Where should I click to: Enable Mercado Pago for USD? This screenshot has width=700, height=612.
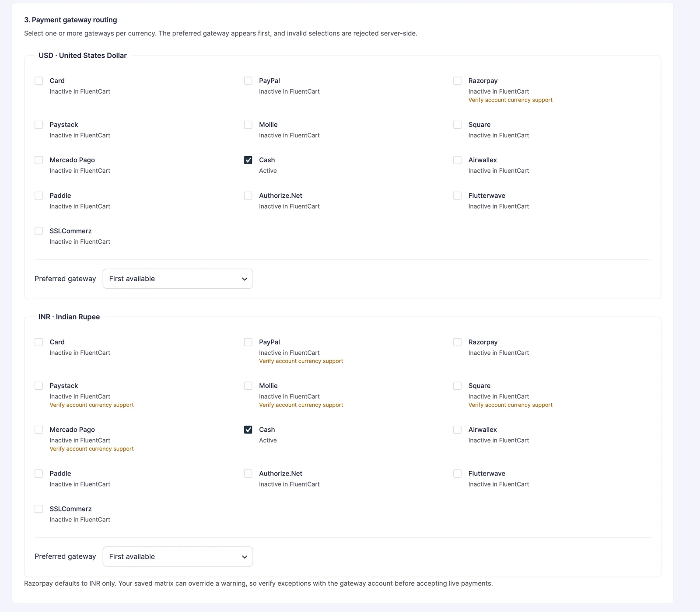click(x=38, y=160)
